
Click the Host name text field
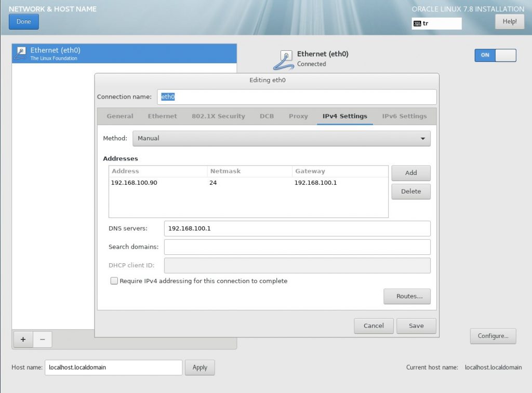pyautogui.click(x=114, y=368)
